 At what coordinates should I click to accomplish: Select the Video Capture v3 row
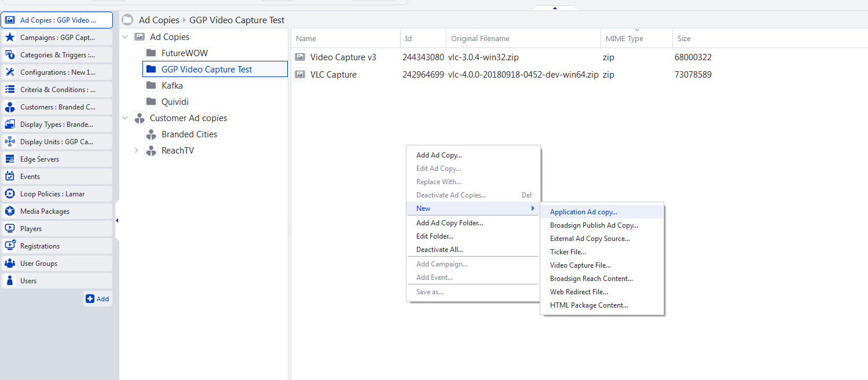[343, 57]
